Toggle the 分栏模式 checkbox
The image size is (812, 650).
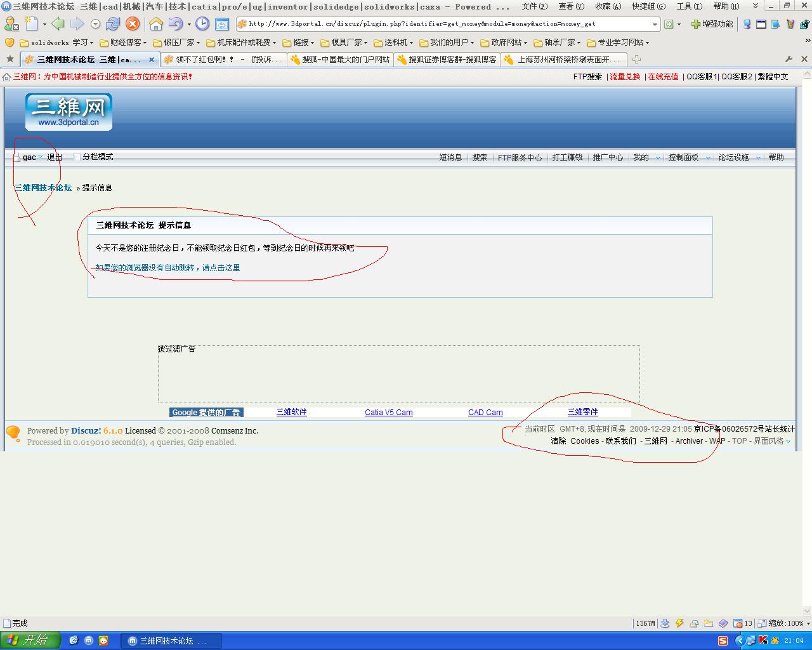click(x=77, y=157)
